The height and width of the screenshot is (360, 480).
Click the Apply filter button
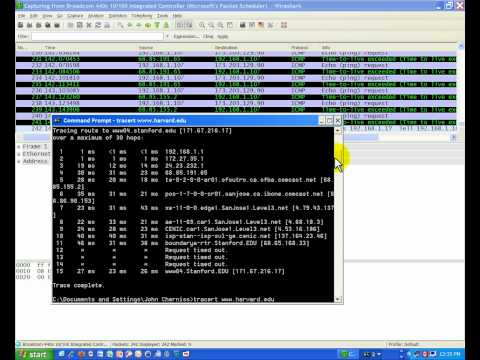pos(223,36)
